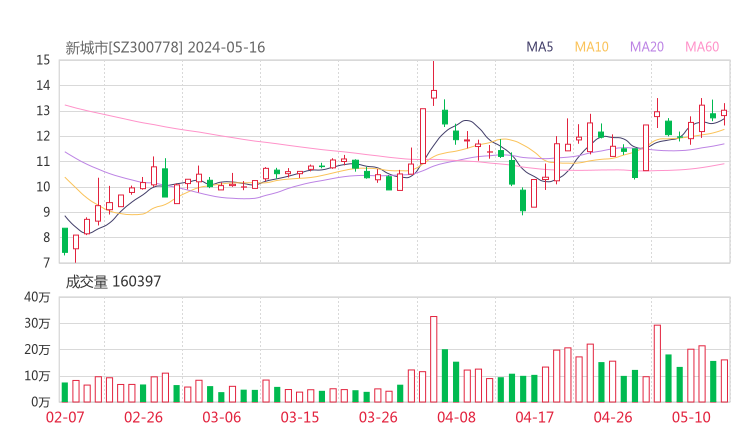Click the MA10 legend label
Screen dimensions: 740x440
pyautogui.click(x=591, y=47)
